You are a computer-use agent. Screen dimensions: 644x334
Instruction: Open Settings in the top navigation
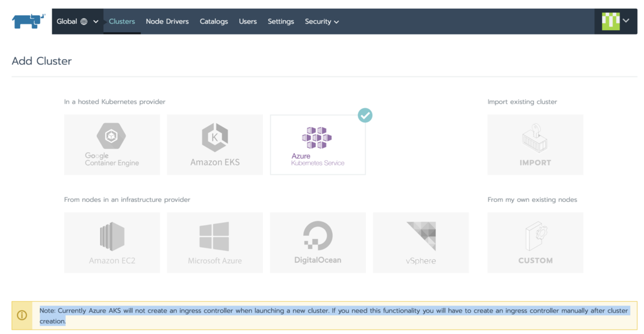(280, 21)
